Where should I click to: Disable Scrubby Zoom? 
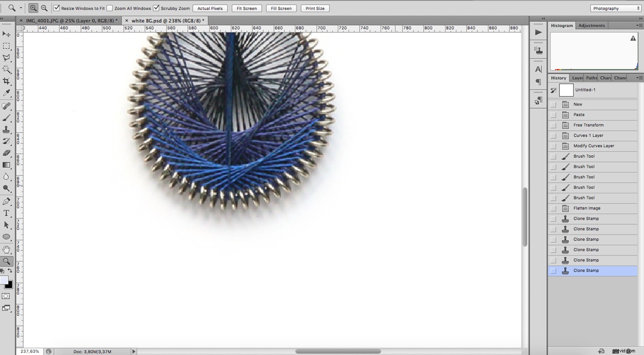tap(155, 8)
